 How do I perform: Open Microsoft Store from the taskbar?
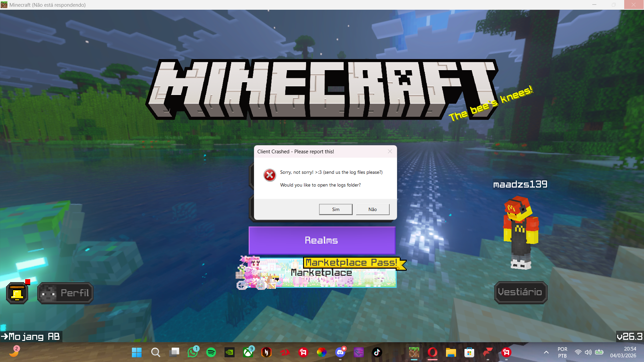click(x=469, y=352)
